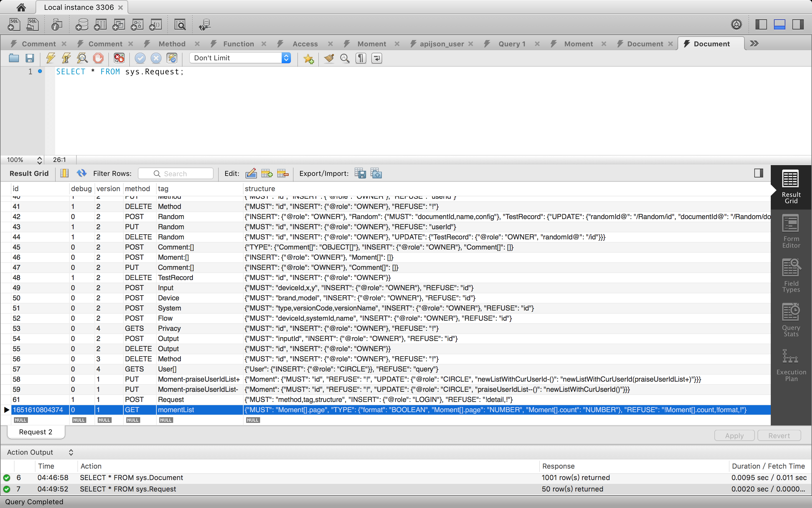
Task: Toggle wrap cell content in result grid
Action: coord(64,173)
